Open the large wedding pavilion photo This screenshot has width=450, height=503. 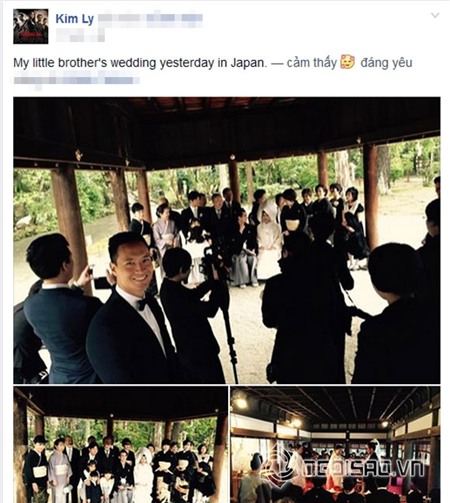[x=227, y=240]
